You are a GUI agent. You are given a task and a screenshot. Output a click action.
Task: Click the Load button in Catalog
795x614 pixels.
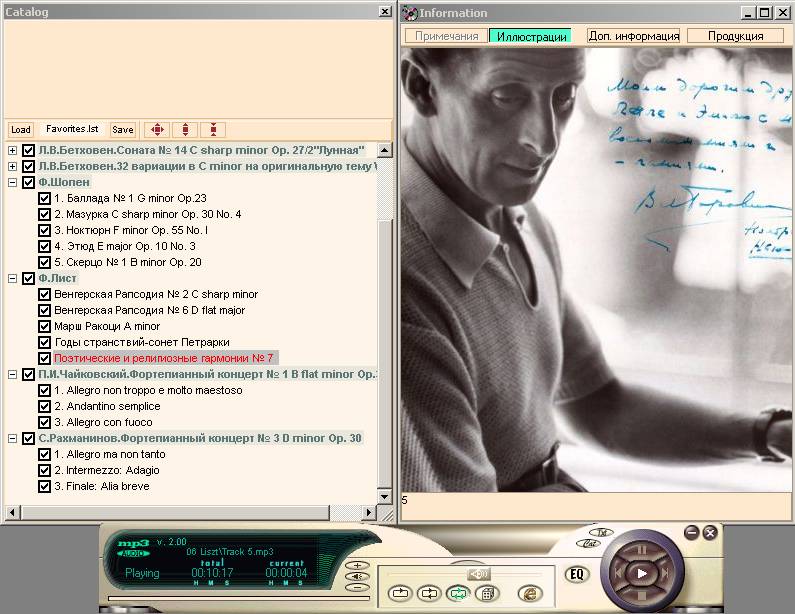click(x=20, y=130)
